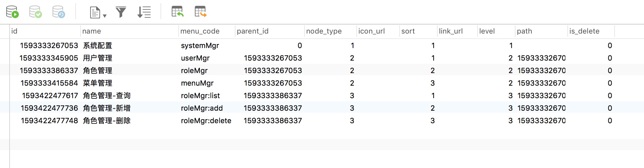Screen dimensions: 644x168
Task: Click the sort rows toolbar icon
Action: click(x=144, y=12)
